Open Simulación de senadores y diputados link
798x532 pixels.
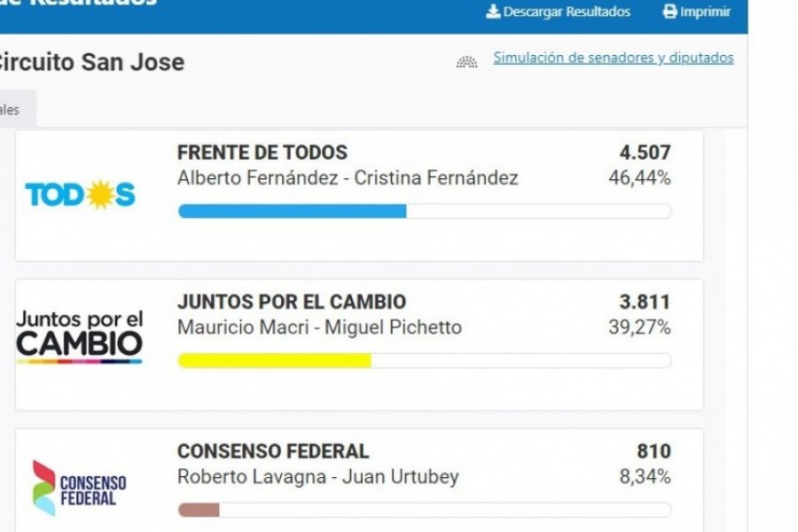tap(614, 58)
